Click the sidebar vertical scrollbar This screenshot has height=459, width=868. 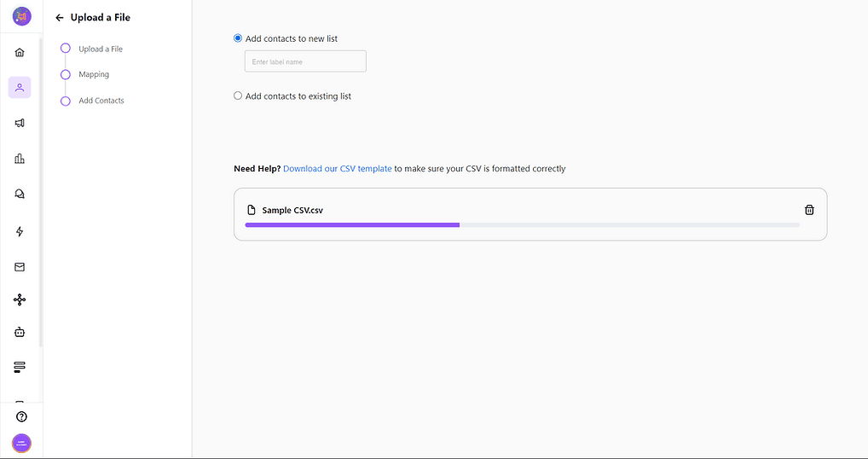(41, 193)
